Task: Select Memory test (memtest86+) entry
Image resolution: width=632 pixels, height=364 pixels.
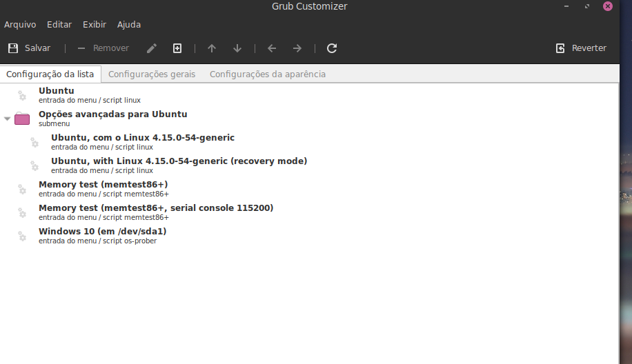Action: pos(310,188)
